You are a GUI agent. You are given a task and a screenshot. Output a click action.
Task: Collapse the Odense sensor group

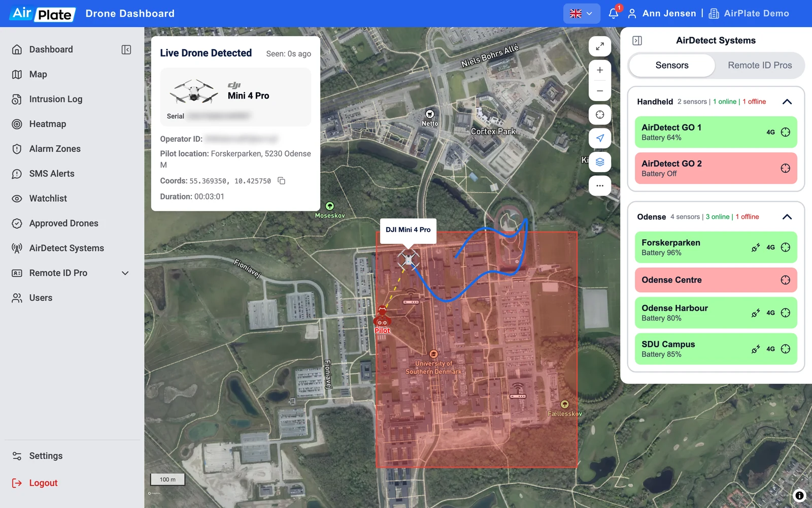tap(787, 217)
